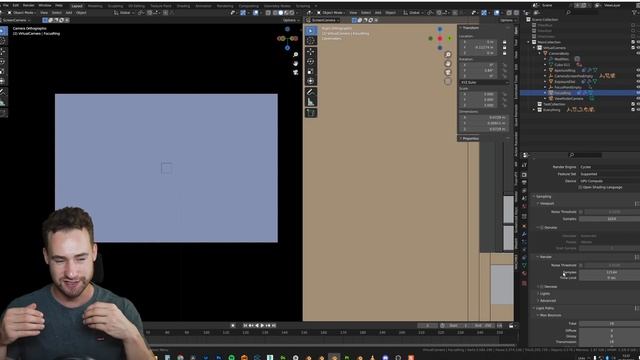
Task: Click the camera view icon in left viewport
Action: [296, 73]
